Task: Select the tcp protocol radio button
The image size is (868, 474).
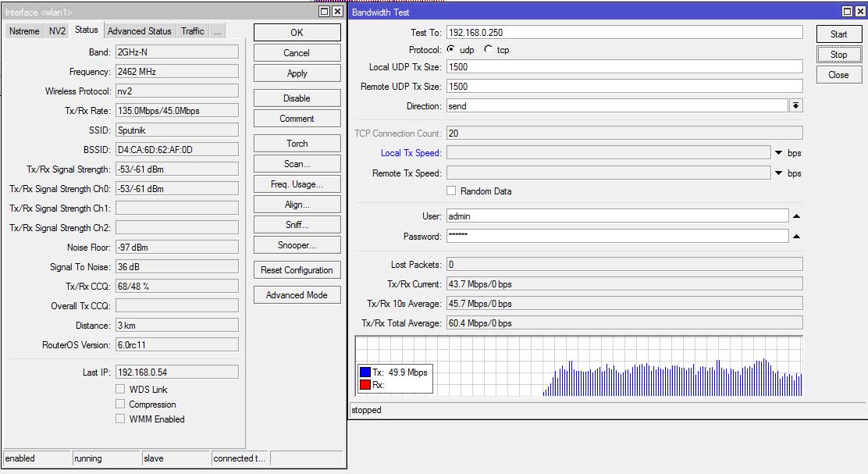Action: pos(488,49)
